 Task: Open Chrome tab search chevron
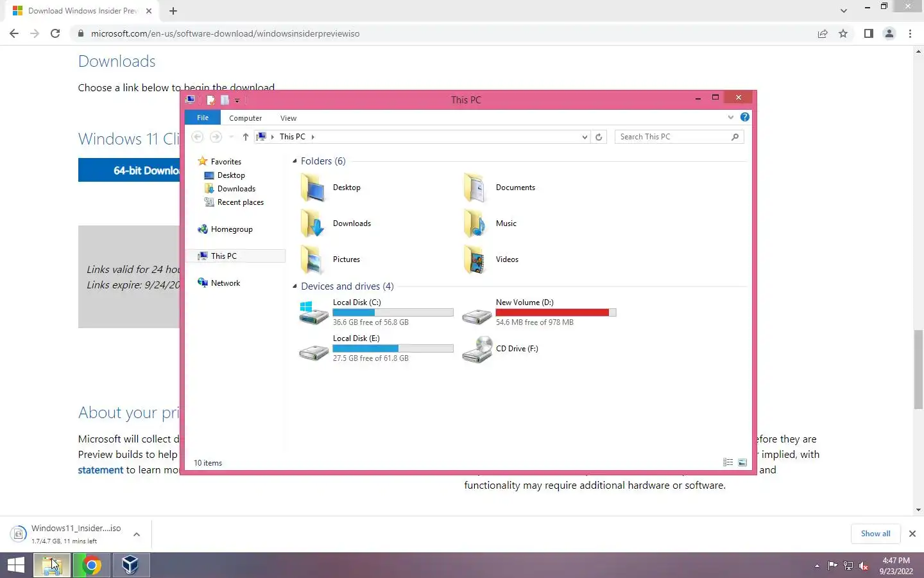click(844, 11)
